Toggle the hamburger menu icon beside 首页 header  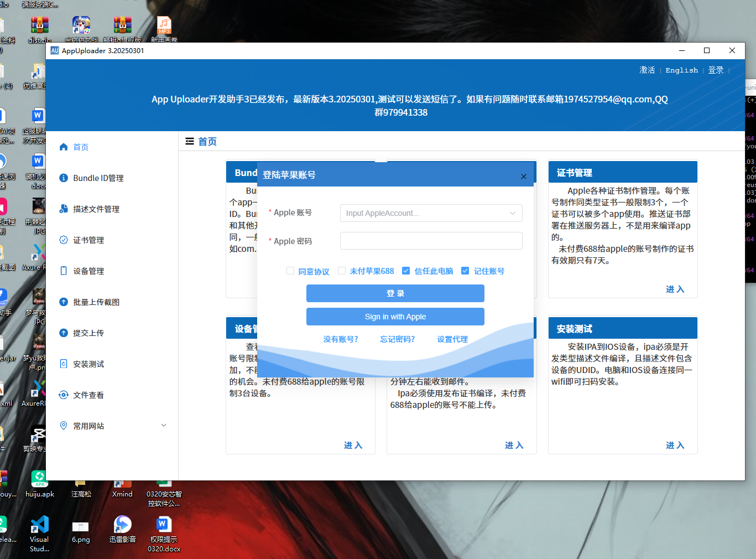[190, 142]
